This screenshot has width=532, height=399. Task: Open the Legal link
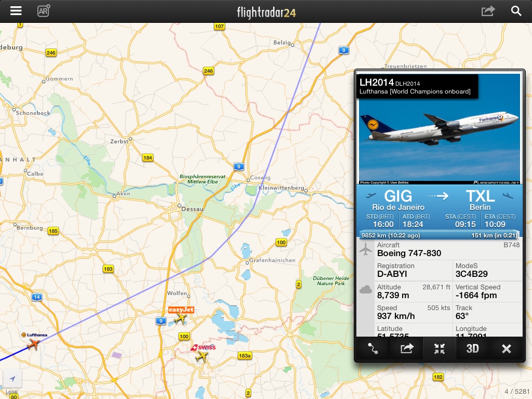[x=11, y=392]
